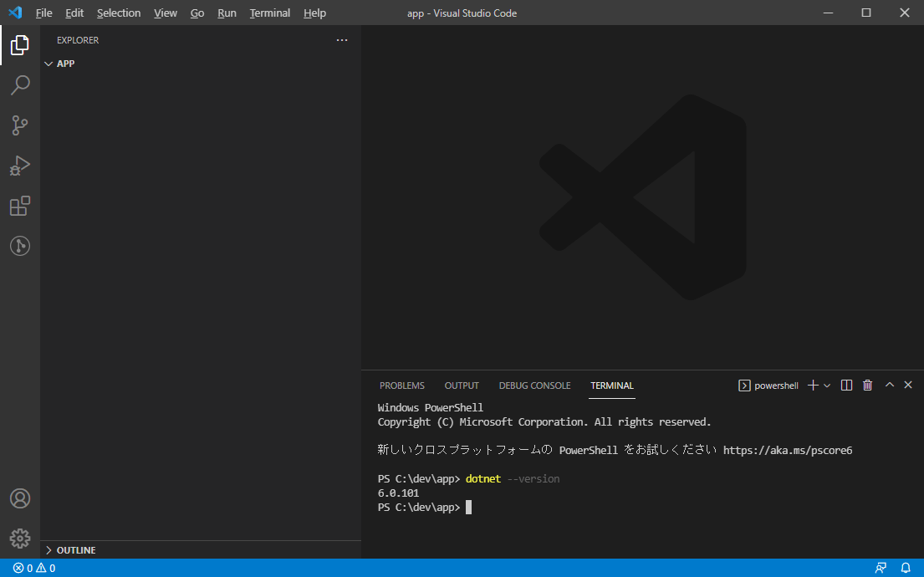924x577 pixels.
Task: Switch to the DEBUG CONSOLE tab
Action: pos(534,386)
